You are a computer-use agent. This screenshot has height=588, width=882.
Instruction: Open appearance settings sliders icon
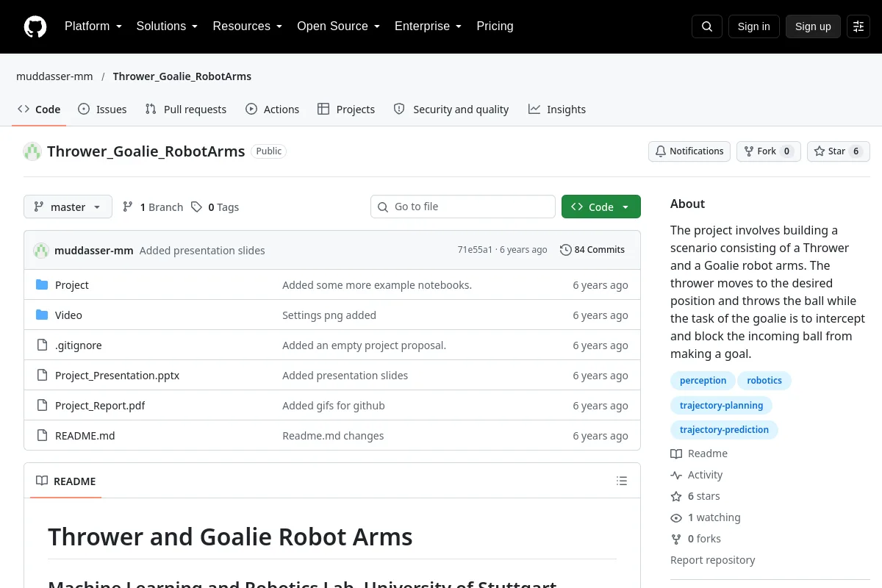858,26
